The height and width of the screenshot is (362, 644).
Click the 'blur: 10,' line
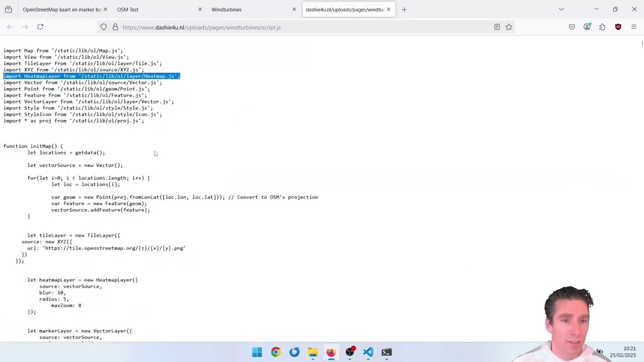[x=52, y=293]
